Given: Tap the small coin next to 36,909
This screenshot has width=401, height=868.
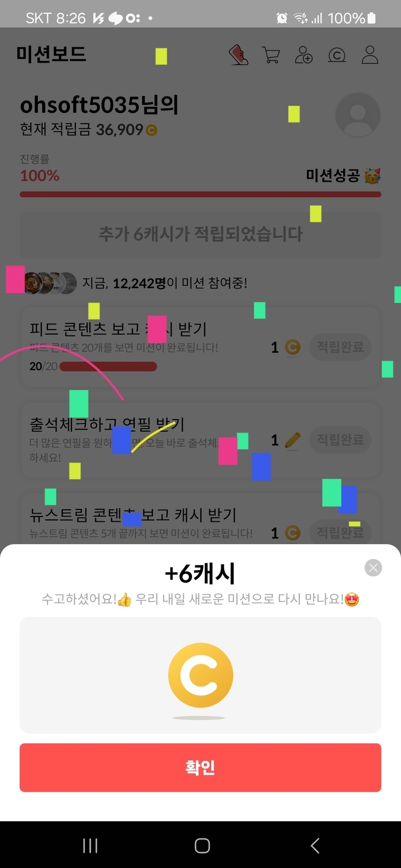Looking at the screenshot, I should point(151,130).
